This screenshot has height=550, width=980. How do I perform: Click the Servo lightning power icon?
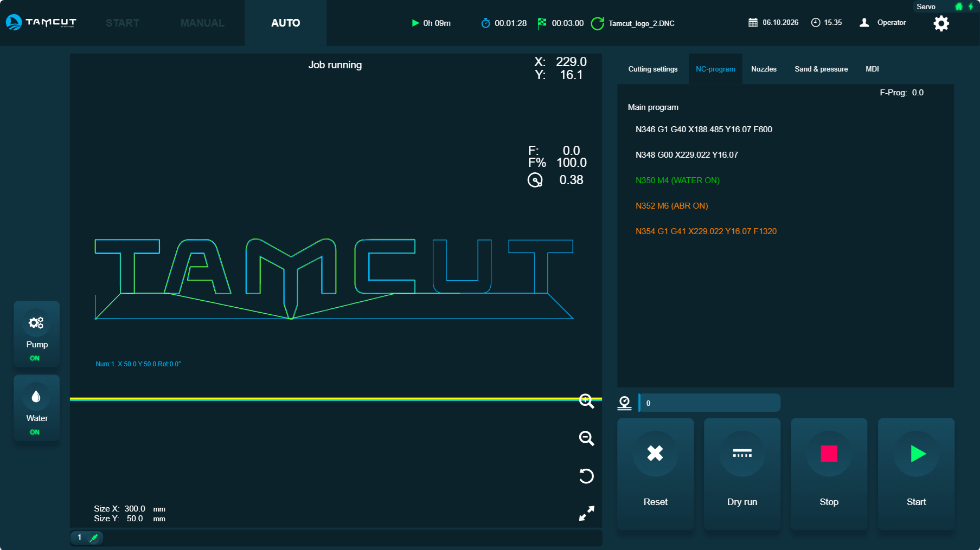pos(971,7)
